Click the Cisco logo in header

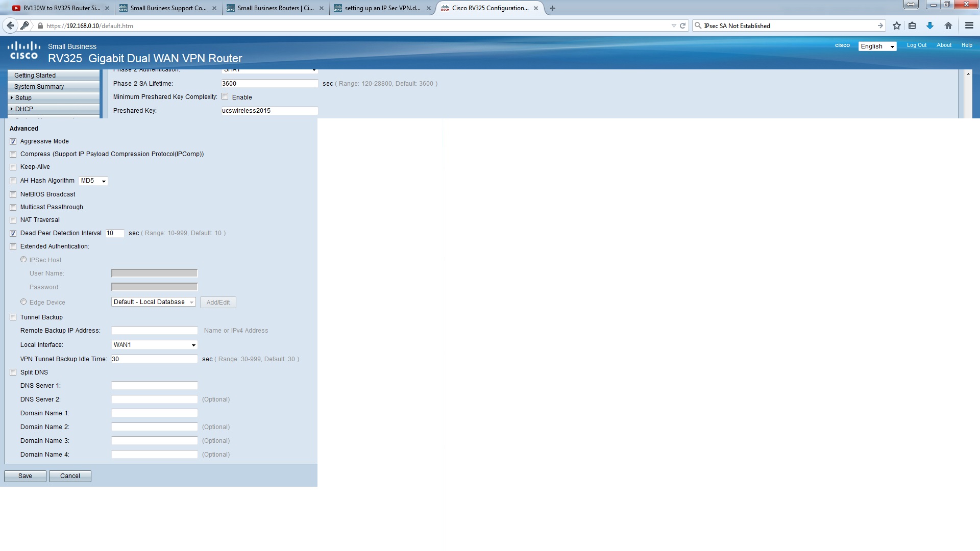[24, 51]
